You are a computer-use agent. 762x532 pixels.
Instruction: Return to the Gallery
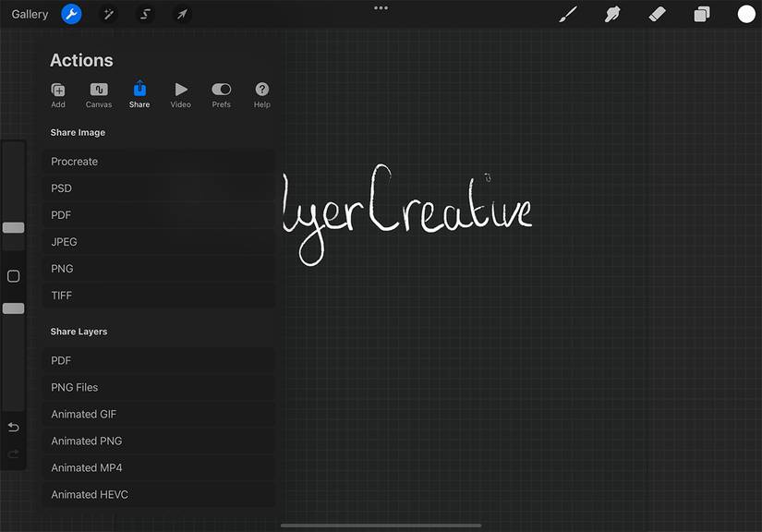tap(28, 14)
